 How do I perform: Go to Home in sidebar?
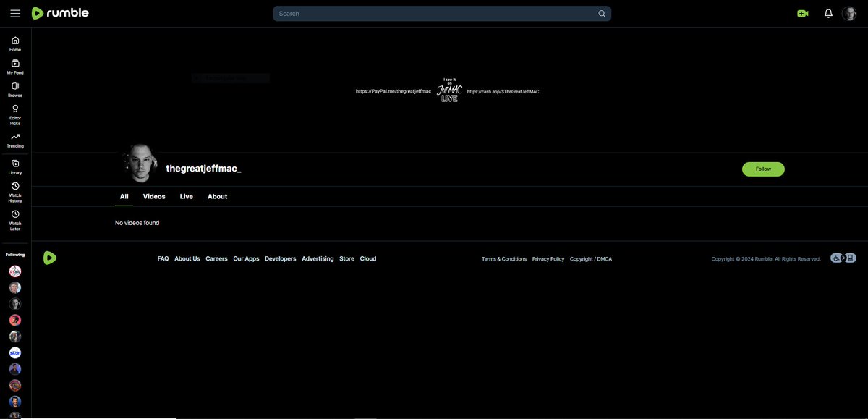15,44
